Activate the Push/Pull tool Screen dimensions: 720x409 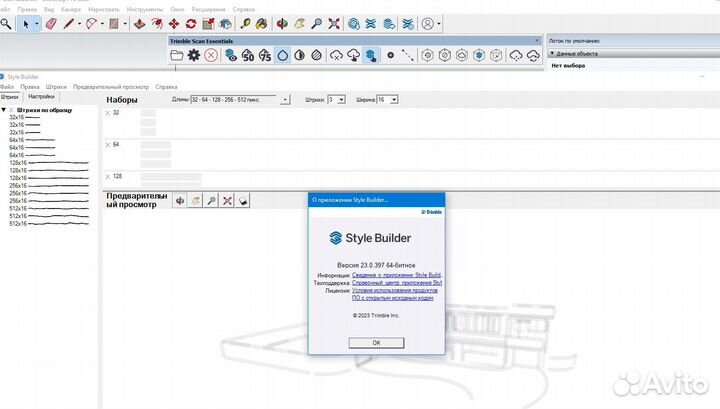click(140, 24)
